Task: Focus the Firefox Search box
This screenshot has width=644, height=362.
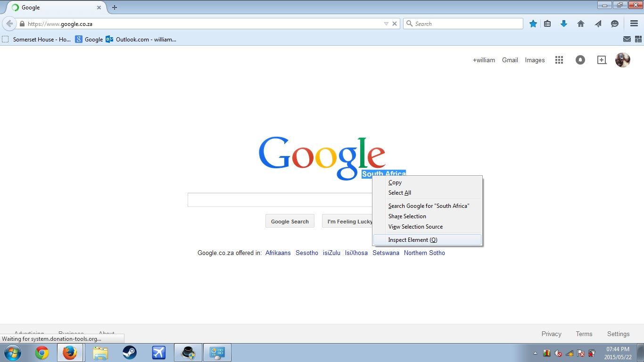Action: [x=463, y=24]
